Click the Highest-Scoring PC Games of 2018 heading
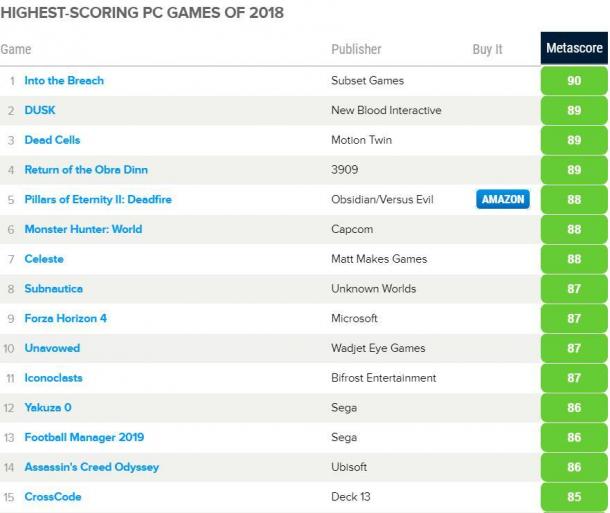This screenshot has height=513, width=610. tap(142, 13)
